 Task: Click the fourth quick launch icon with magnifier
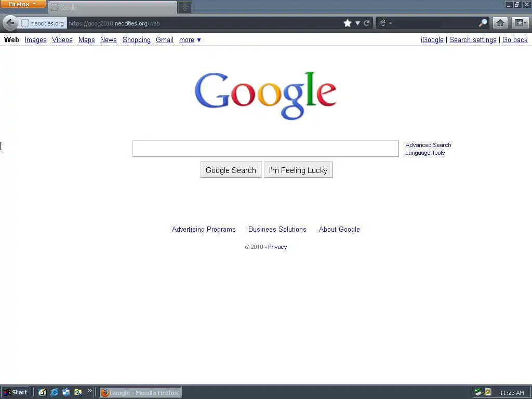tap(78, 392)
